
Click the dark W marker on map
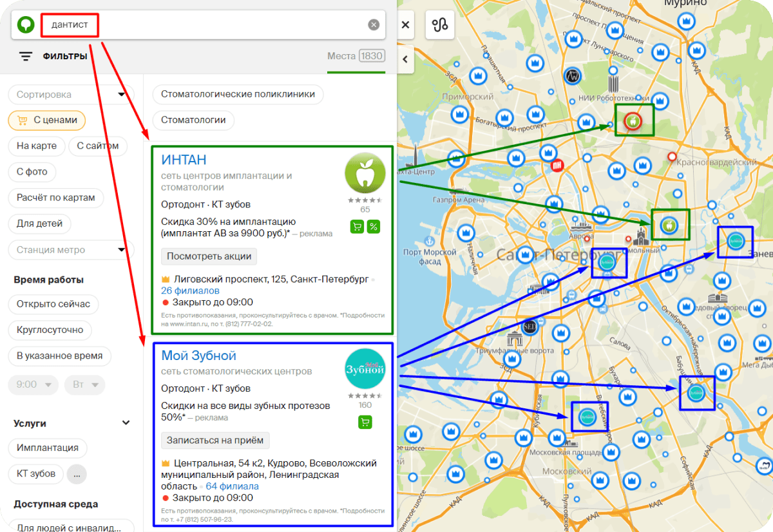(x=572, y=76)
